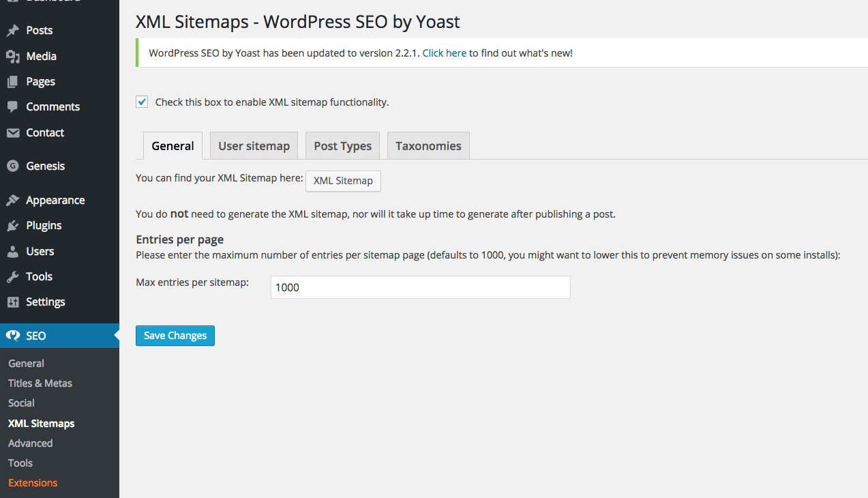Select XML Sitemaps submenu link
Viewport: 868px width, 498px height.
point(41,424)
